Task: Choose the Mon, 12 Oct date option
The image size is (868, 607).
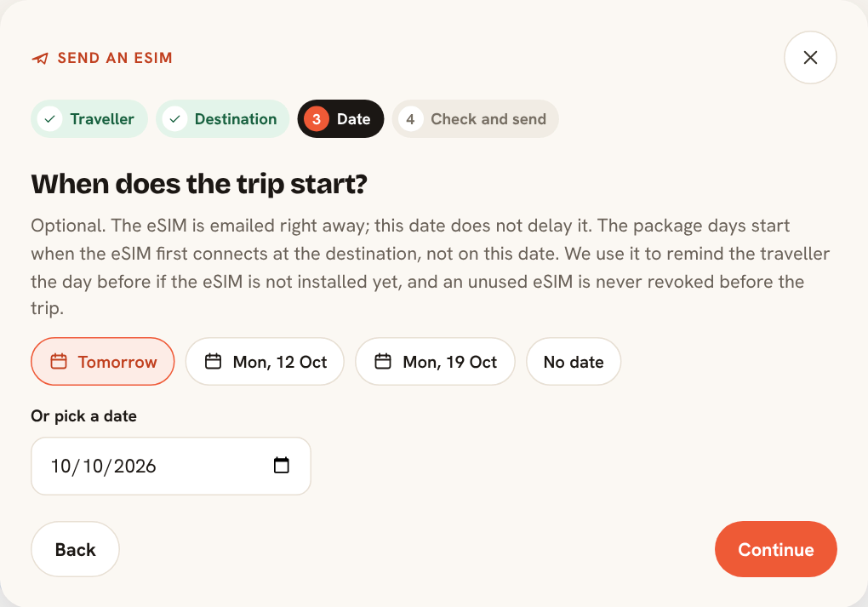Action: pyautogui.click(x=266, y=362)
